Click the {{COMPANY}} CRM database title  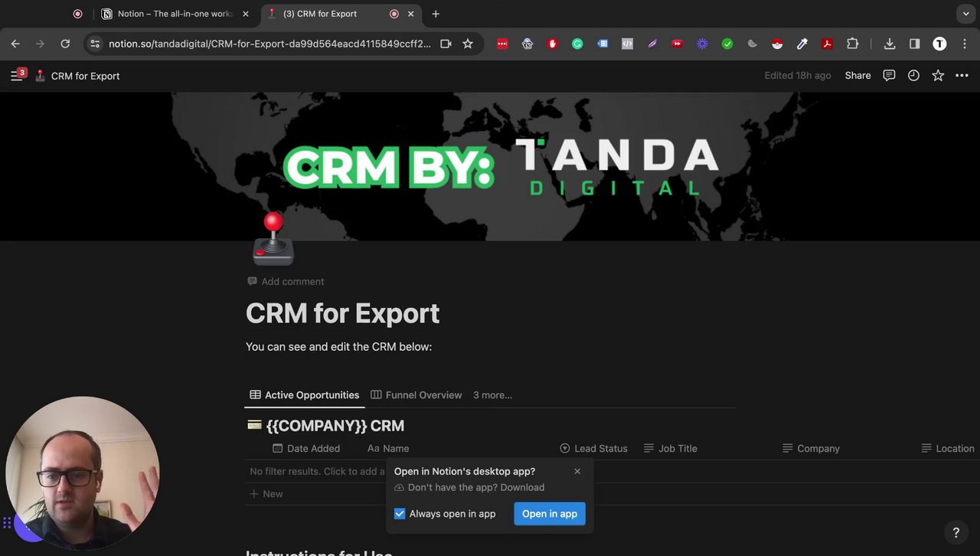(x=335, y=426)
